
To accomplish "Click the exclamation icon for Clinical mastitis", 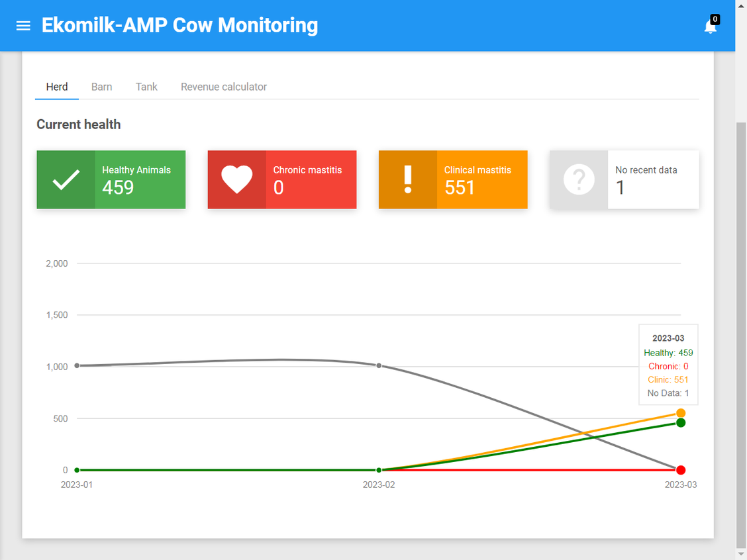I will [x=408, y=179].
